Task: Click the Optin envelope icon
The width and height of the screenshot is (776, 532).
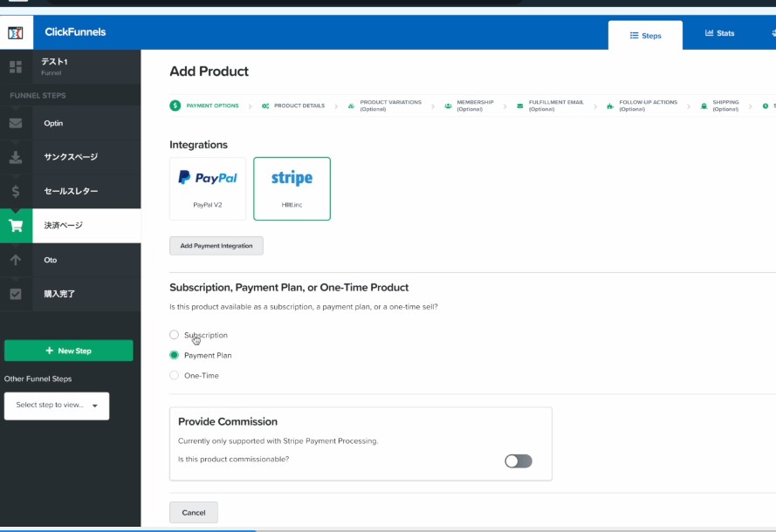Action: 16,123
